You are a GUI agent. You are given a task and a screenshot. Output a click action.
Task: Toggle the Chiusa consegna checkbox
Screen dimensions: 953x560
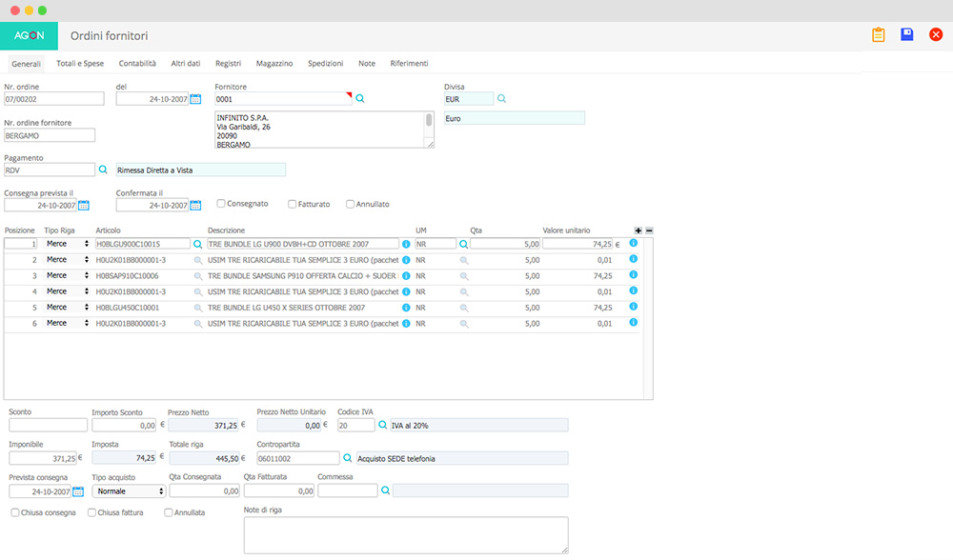tap(15, 512)
